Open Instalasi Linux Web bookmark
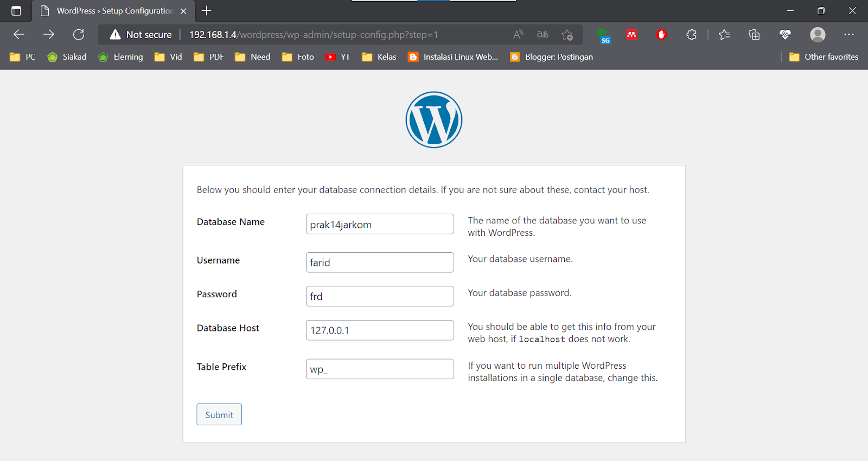 coord(453,57)
